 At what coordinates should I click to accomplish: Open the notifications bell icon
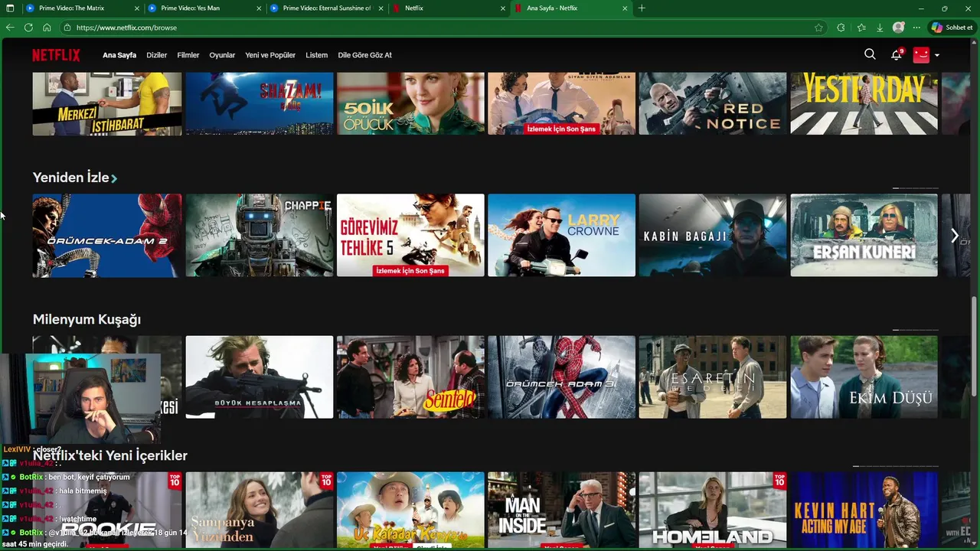[x=897, y=54]
